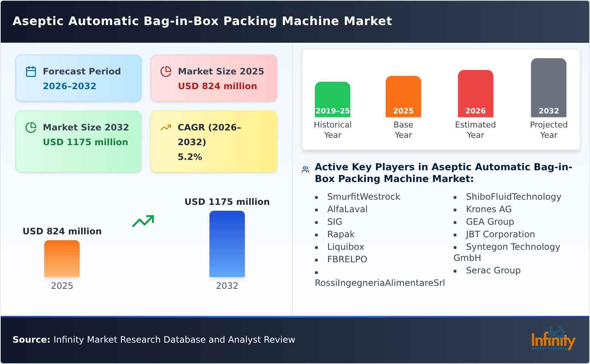The image size is (590, 364).
Task: Select the green 2019–25 Historical Year bar
Action: click(332, 99)
